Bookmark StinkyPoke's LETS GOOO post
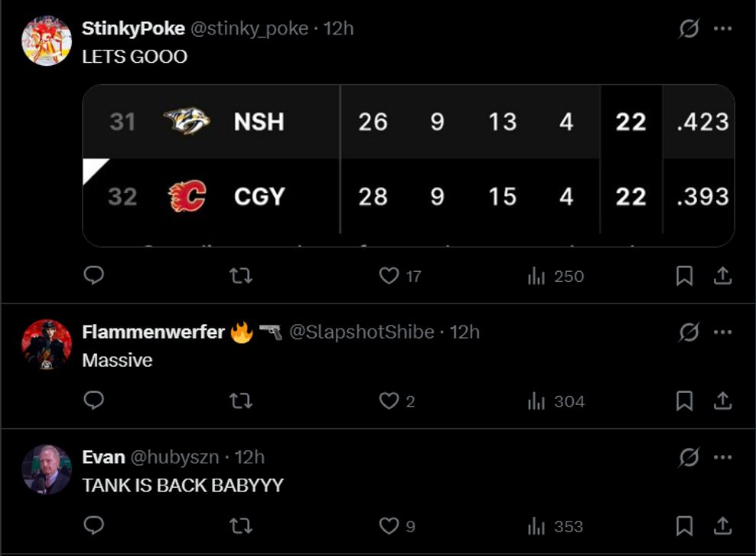Image resolution: width=756 pixels, height=556 pixels. 685,276
